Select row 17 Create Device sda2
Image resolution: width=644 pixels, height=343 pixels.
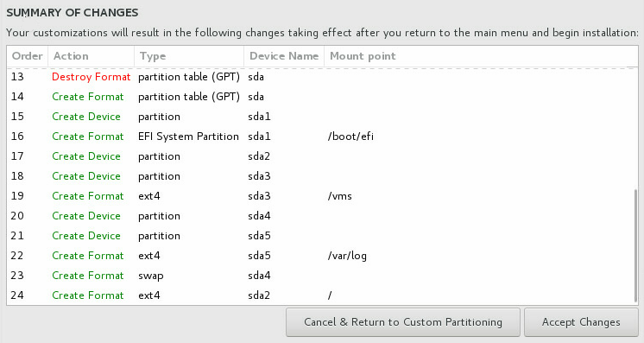(x=319, y=156)
